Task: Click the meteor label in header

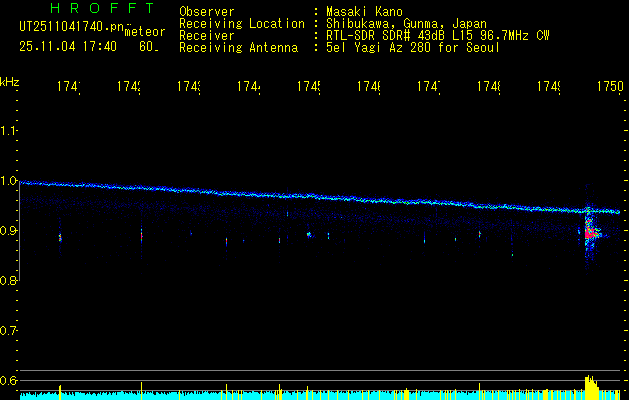Action: click(x=144, y=32)
